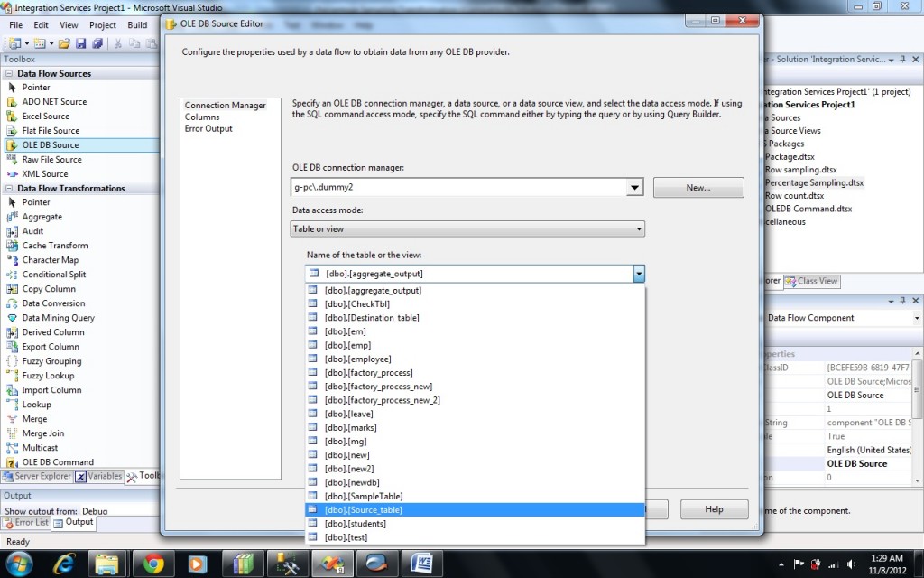Close the table name dropdown arrow
This screenshot has width=924, height=578.
coord(638,274)
